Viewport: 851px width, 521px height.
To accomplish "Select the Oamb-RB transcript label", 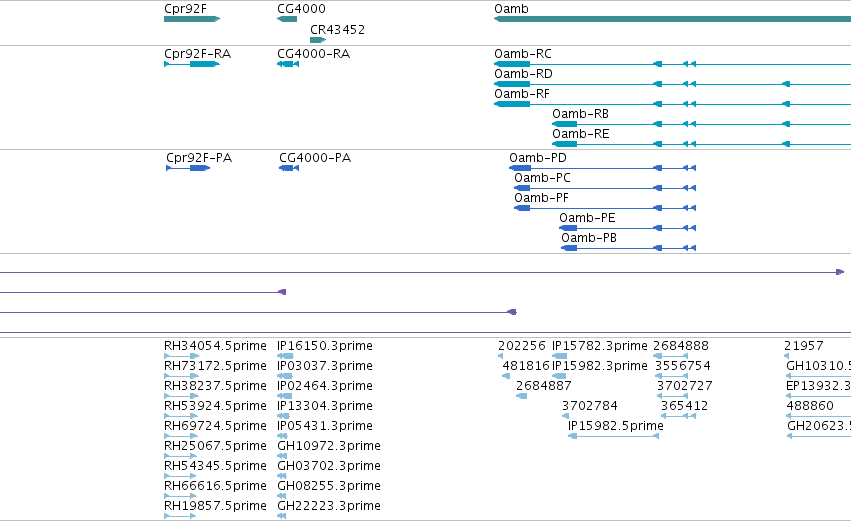I will point(580,114).
